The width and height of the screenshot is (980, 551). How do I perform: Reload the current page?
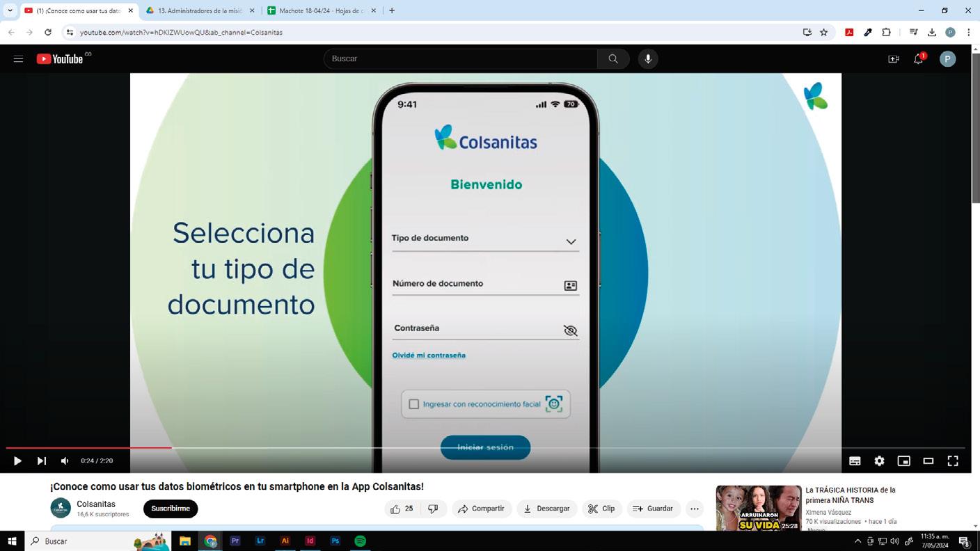click(x=47, y=32)
